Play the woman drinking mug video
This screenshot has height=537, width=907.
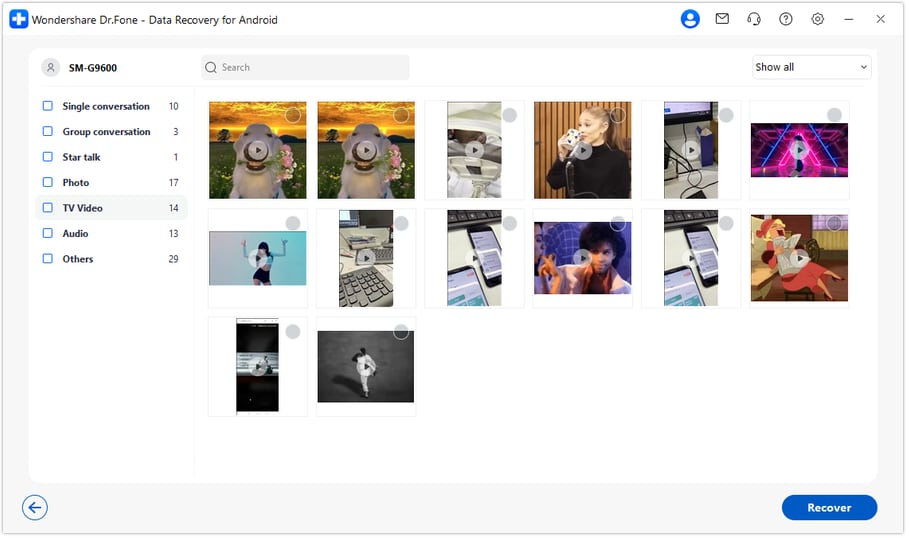pyautogui.click(x=582, y=150)
